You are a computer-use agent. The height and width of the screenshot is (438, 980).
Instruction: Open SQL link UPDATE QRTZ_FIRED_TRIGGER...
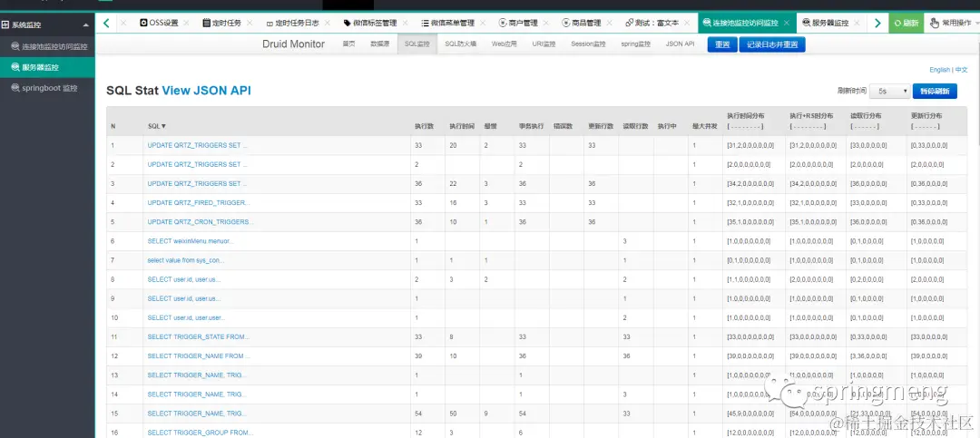pos(198,203)
